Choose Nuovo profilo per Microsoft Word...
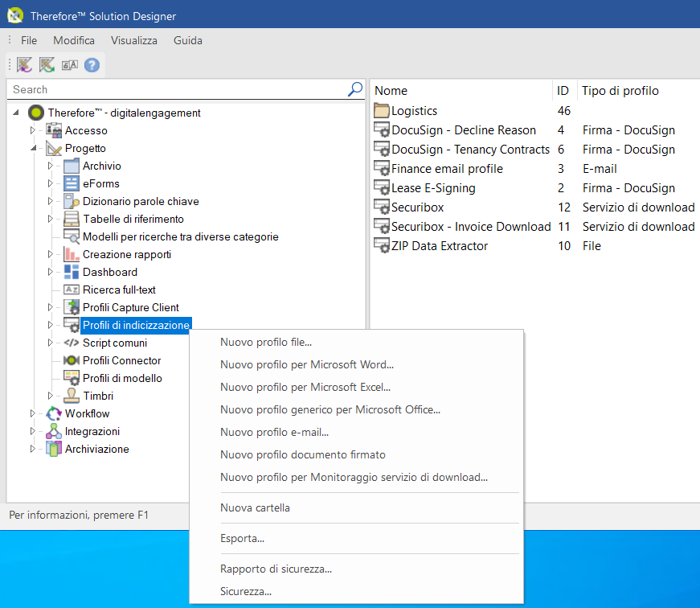Image resolution: width=700 pixels, height=608 pixels. [356, 364]
